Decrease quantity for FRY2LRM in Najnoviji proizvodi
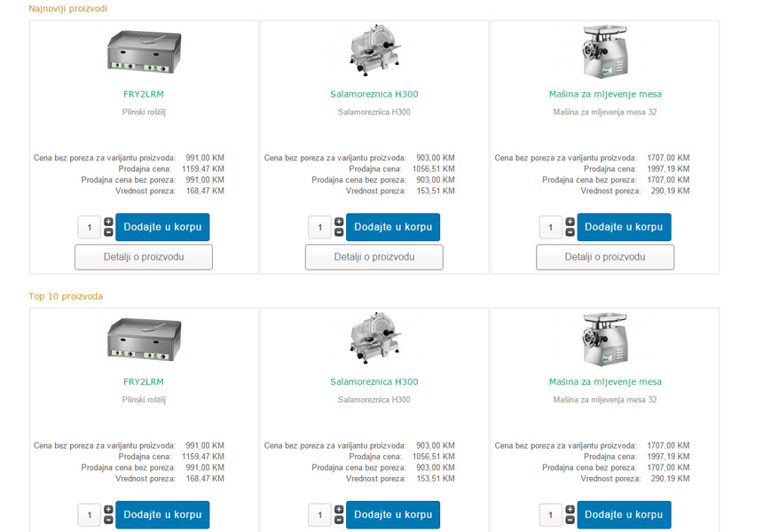771x532 pixels. pyautogui.click(x=108, y=232)
